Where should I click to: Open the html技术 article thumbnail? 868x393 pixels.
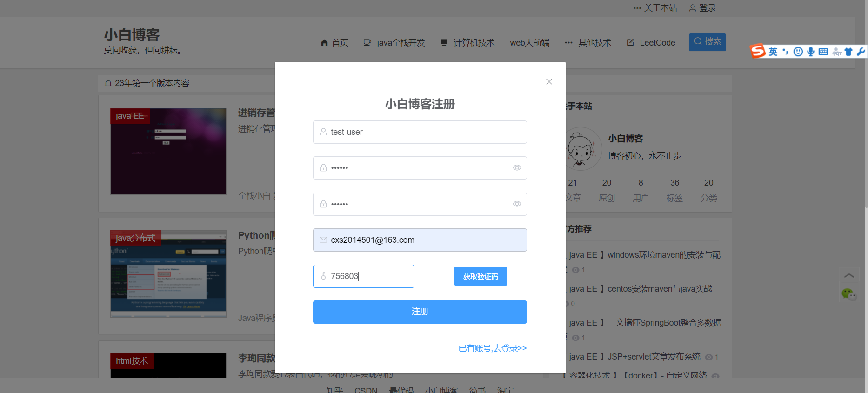point(168,366)
